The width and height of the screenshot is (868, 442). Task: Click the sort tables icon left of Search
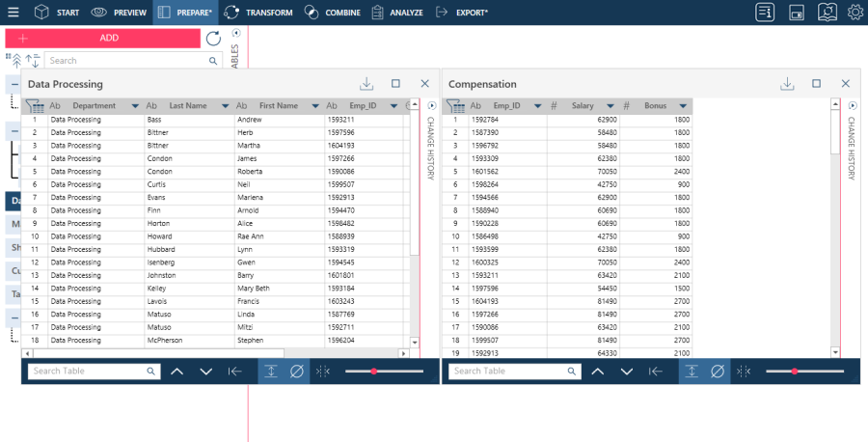(32, 61)
